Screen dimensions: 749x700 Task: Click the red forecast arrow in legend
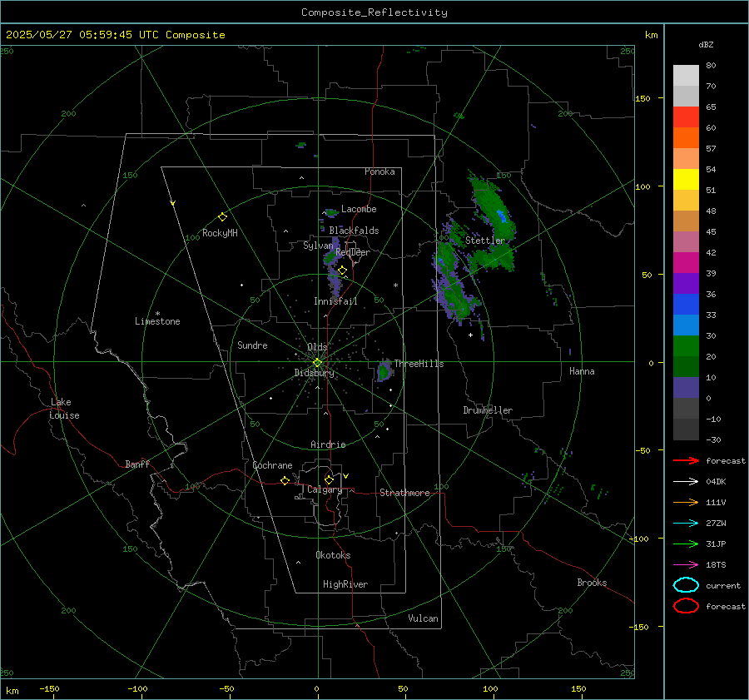(686, 460)
